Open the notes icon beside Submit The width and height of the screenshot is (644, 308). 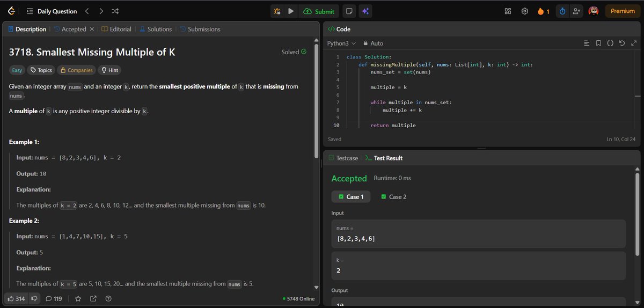pos(349,11)
